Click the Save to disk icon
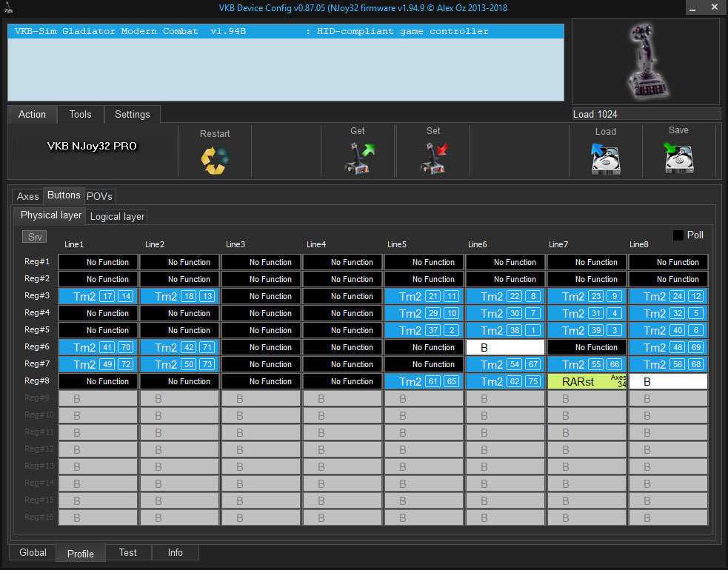728x570 pixels. pos(678,158)
